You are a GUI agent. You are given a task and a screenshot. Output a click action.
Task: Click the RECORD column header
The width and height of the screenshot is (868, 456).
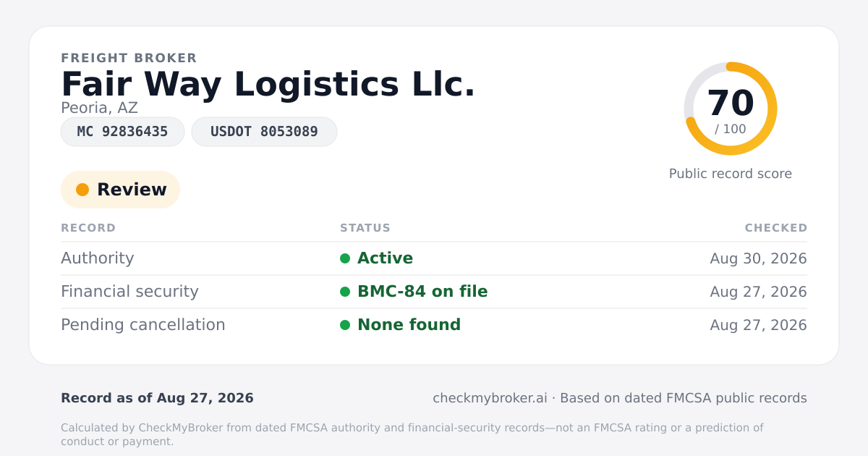coord(88,228)
